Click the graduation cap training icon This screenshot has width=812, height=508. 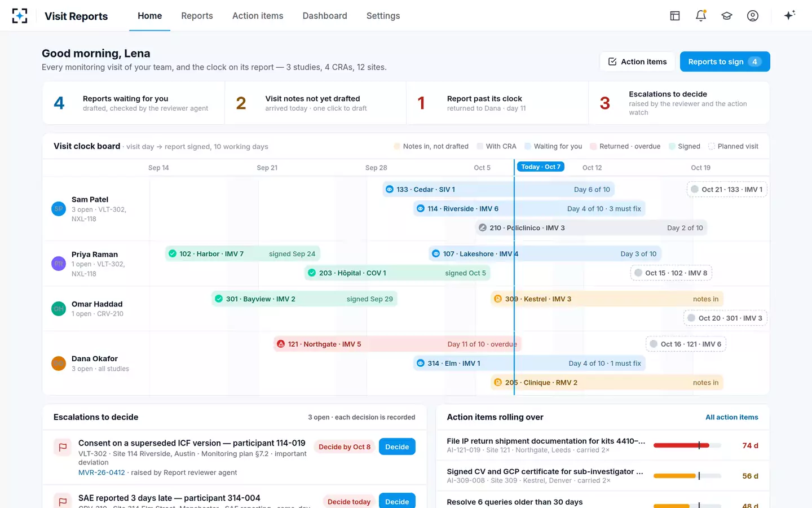coord(727,16)
